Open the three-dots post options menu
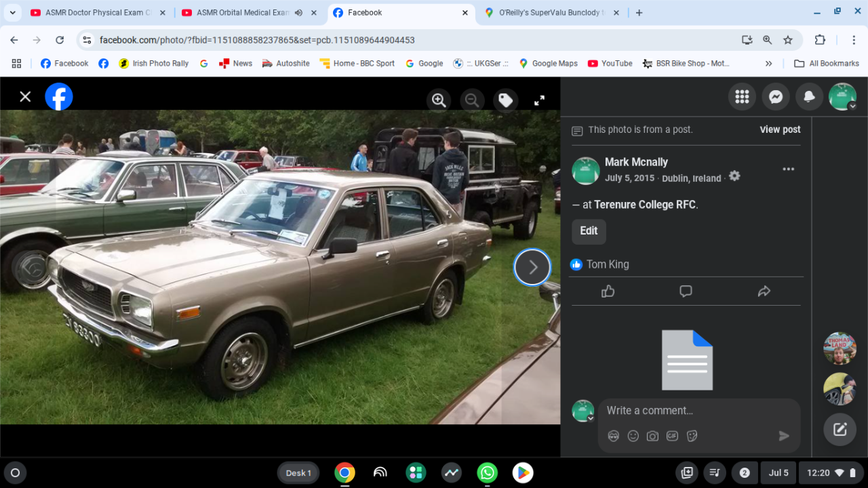This screenshot has width=868, height=488. click(788, 169)
